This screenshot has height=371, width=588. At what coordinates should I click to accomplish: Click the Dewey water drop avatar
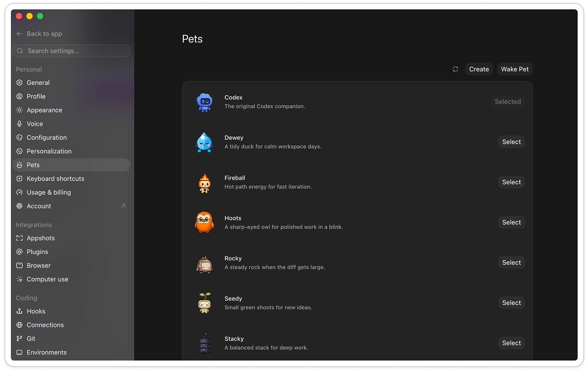[204, 142]
